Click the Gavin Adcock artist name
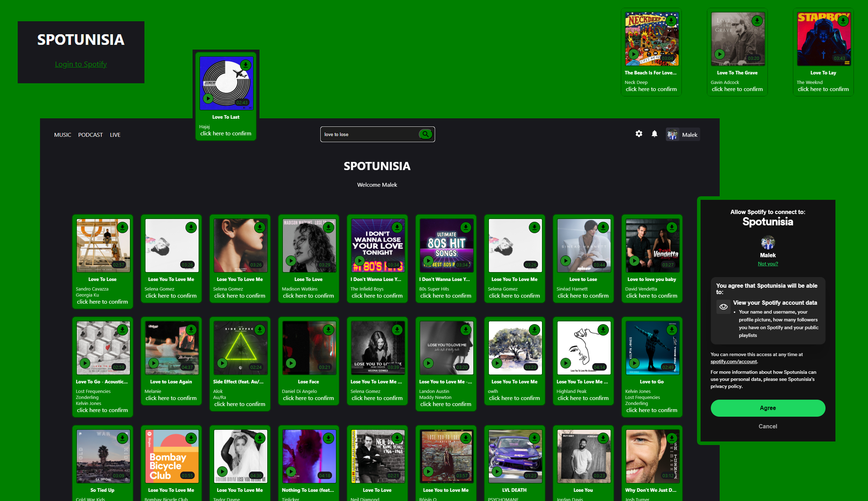This screenshot has width=868, height=501. pyautogui.click(x=725, y=82)
